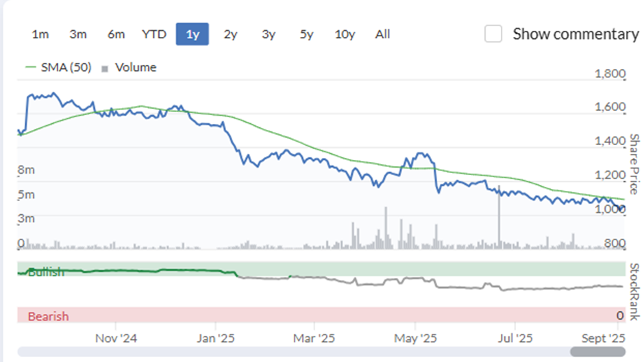This screenshot has height=362, width=644.
Task: Show the 5y price history
Action: point(306,34)
